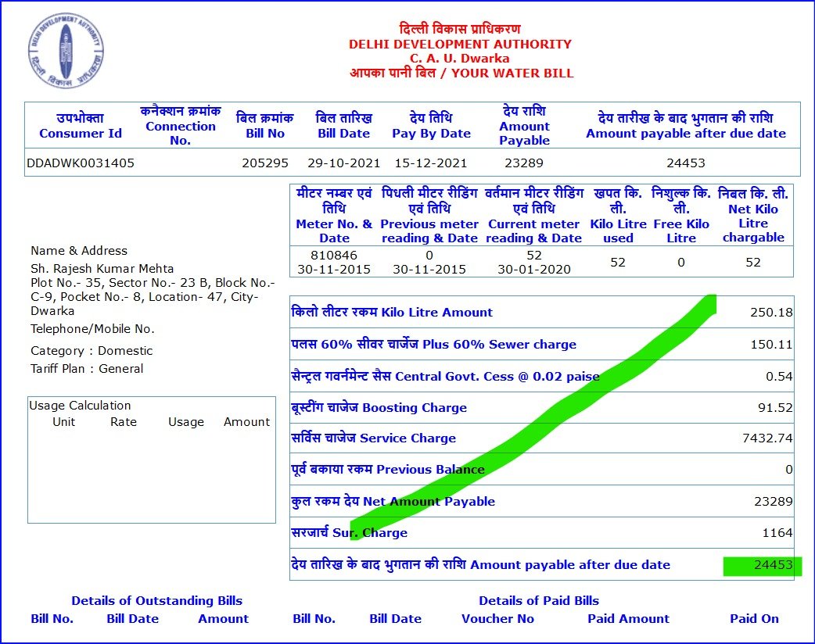Screen dimensions: 815x644
Task: Click the Telephone/Mobile No. label
Action: pyautogui.click(x=92, y=329)
